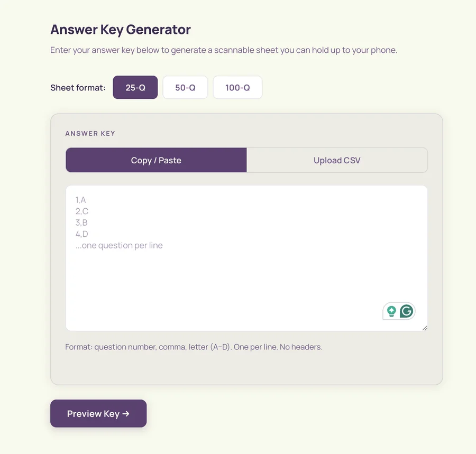Click the "3,B" placeholder line
The image size is (476, 454).
pos(81,223)
